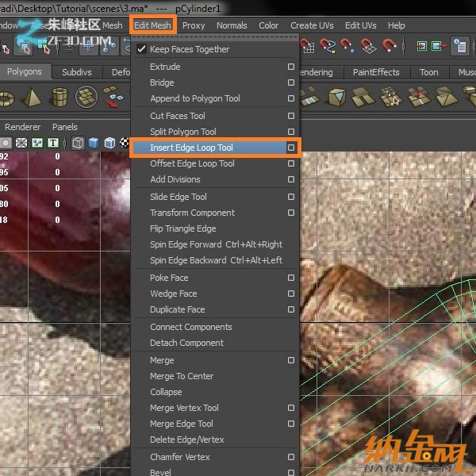Open the Renderer panel menu
This screenshot has width=476, height=476.
[22, 127]
